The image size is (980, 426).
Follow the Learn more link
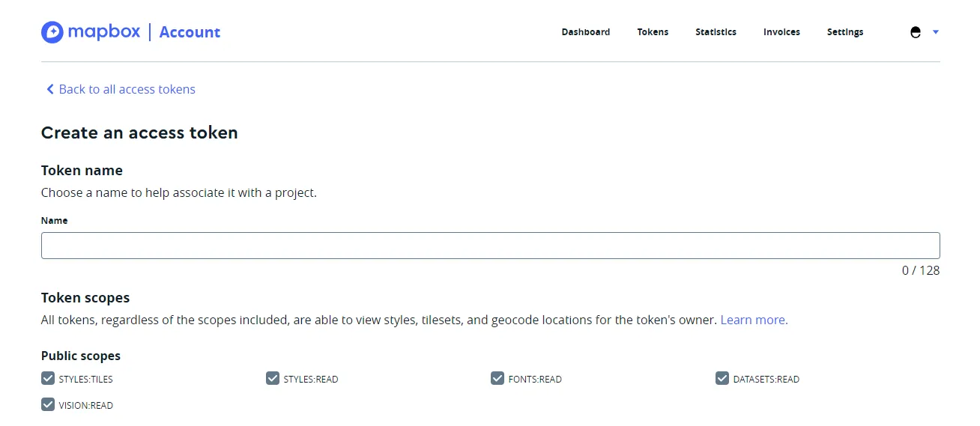tap(754, 320)
